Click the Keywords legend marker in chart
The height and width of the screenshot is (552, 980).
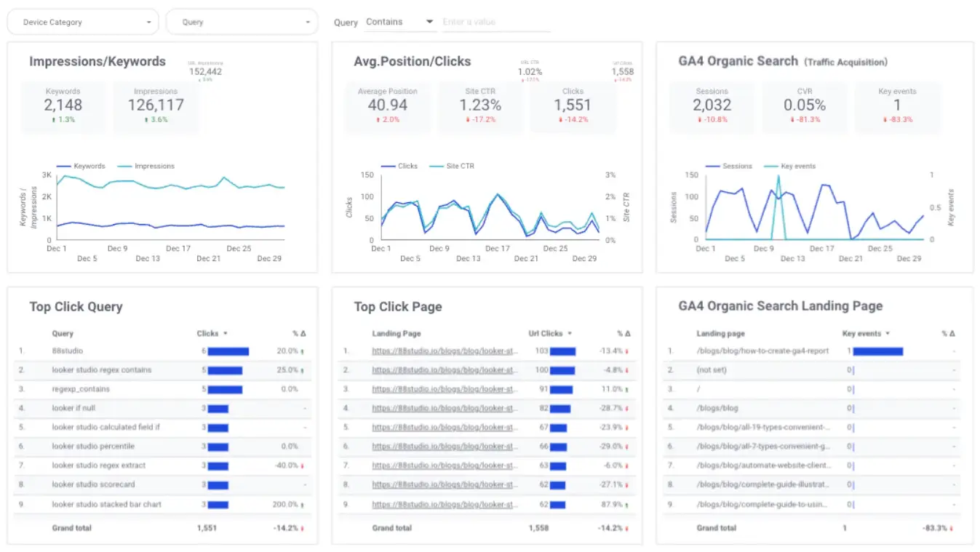pyautogui.click(x=64, y=166)
